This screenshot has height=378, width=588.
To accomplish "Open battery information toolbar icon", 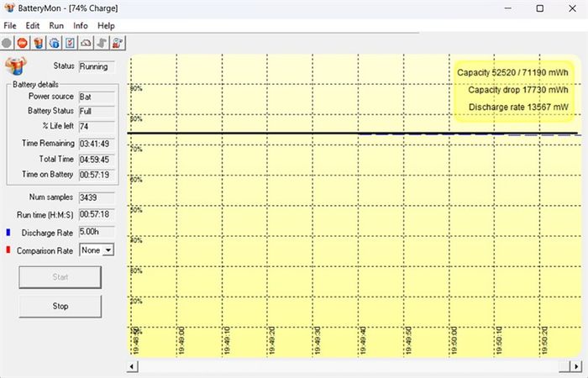I will tap(55, 42).
